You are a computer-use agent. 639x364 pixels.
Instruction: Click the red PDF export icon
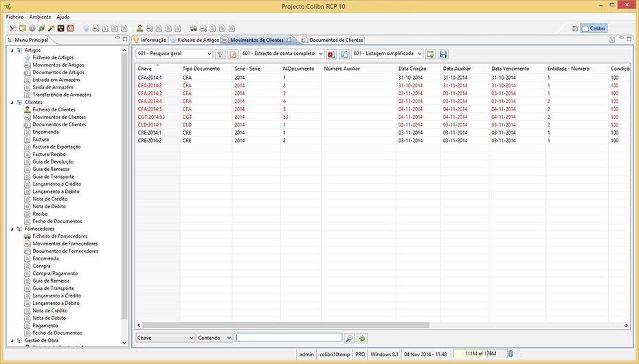point(331,54)
